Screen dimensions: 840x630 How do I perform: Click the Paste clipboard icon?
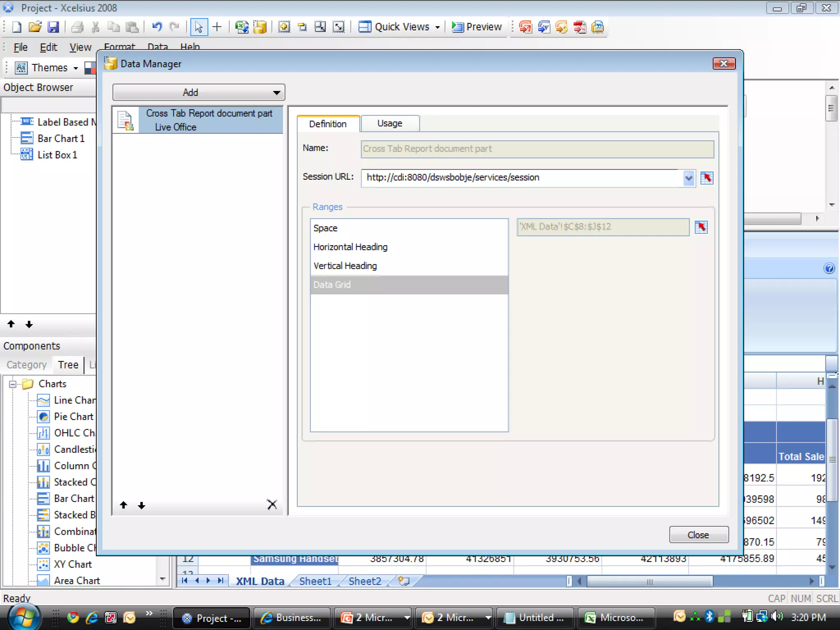pyautogui.click(x=132, y=27)
